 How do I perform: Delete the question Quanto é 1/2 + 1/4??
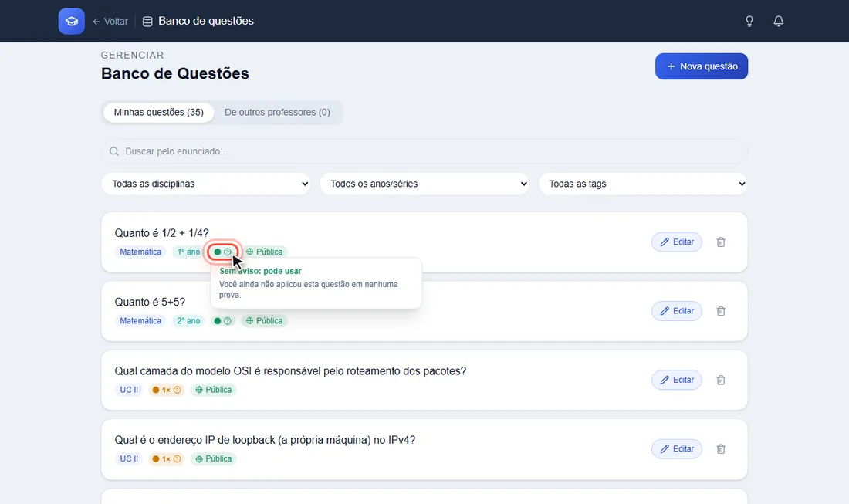point(721,242)
